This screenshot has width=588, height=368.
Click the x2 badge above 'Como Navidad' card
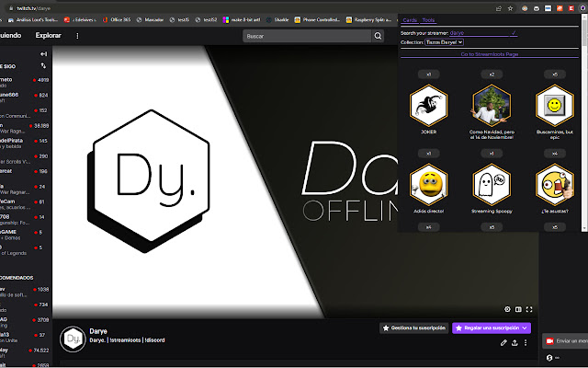[x=492, y=75]
